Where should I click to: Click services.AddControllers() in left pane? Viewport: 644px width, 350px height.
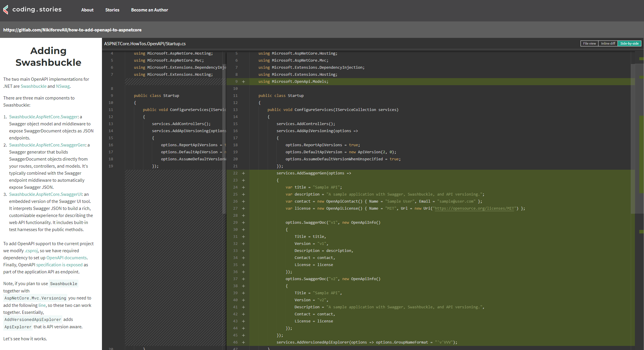[x=181, y=124]
